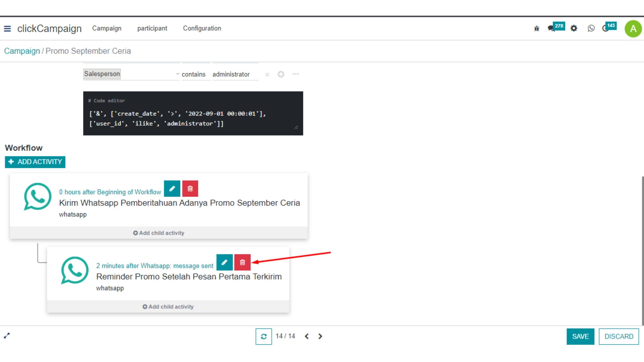Click the bug debug icon

click(537, 28)
